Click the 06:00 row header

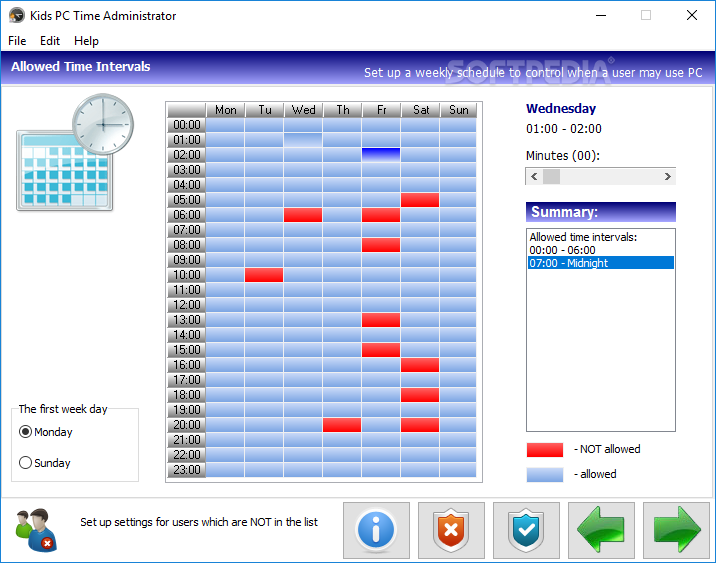tap(187, 215)
